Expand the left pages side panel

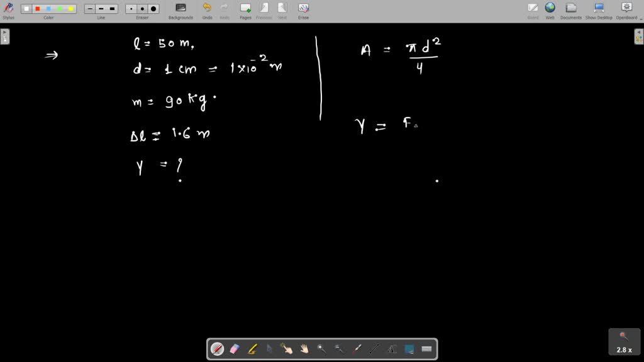(x=4, y=36)
